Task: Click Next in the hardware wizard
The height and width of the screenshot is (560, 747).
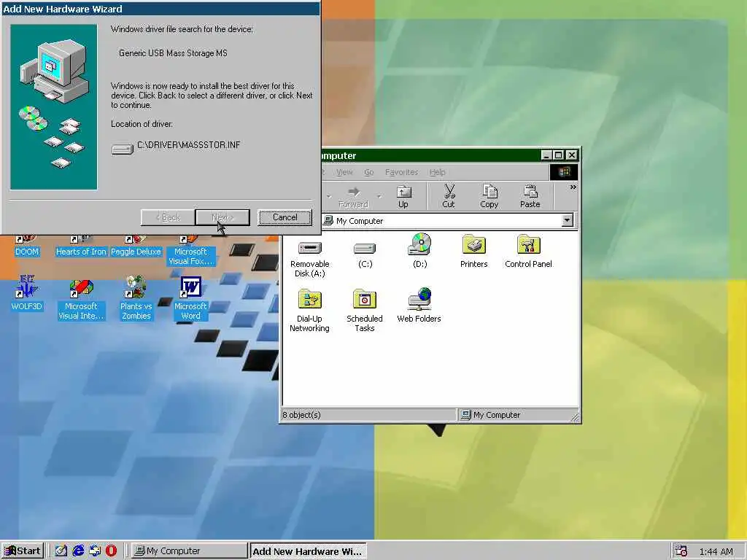Action: (x=222, y=217)
